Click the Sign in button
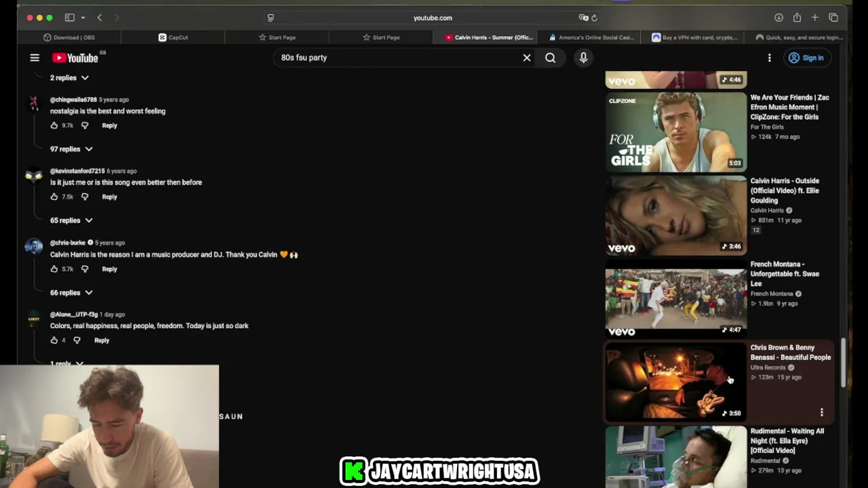This screenshot has width=868, height=488. [x=806, y=58]
